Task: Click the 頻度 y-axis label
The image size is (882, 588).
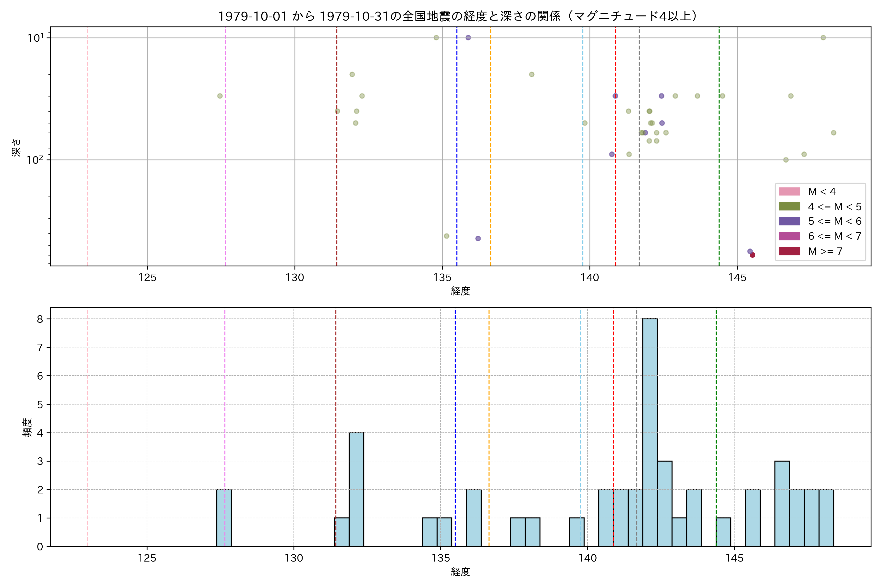Action: pyautogui.click(x=27, y=428)
